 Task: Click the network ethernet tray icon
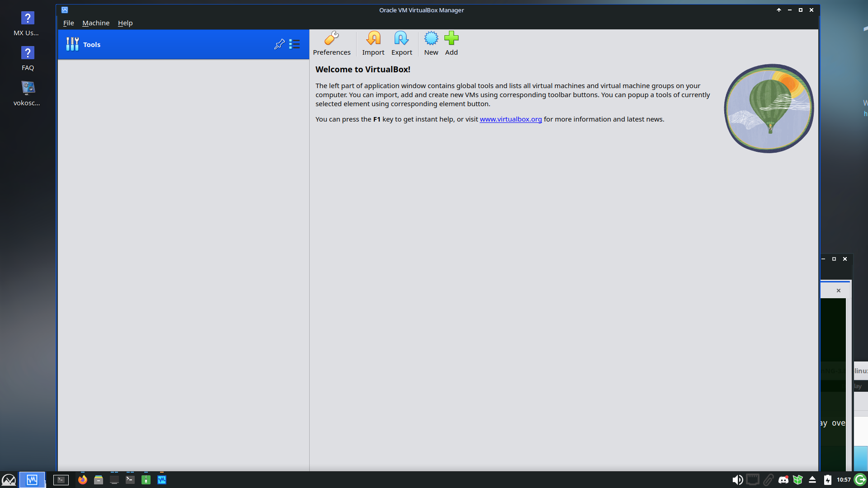click(x=752, y=480)
